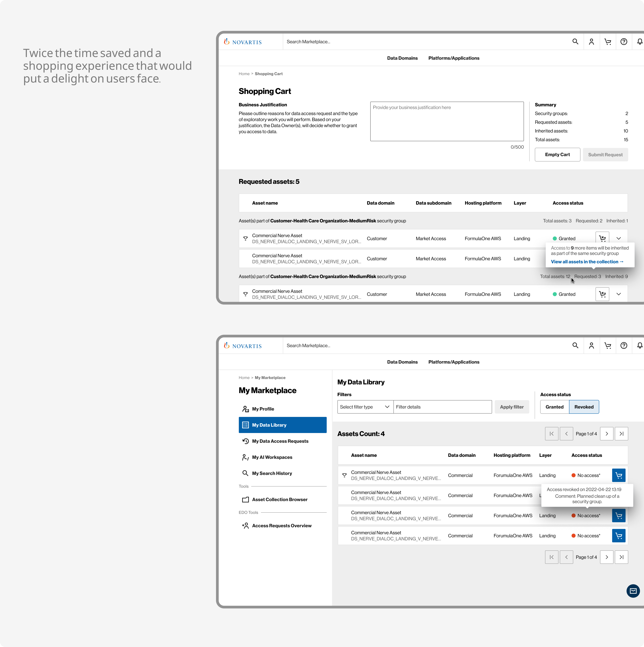The image size is (644, 647).
Task: Open Access Requests Overview sidebar item
Action: [282, 525]
